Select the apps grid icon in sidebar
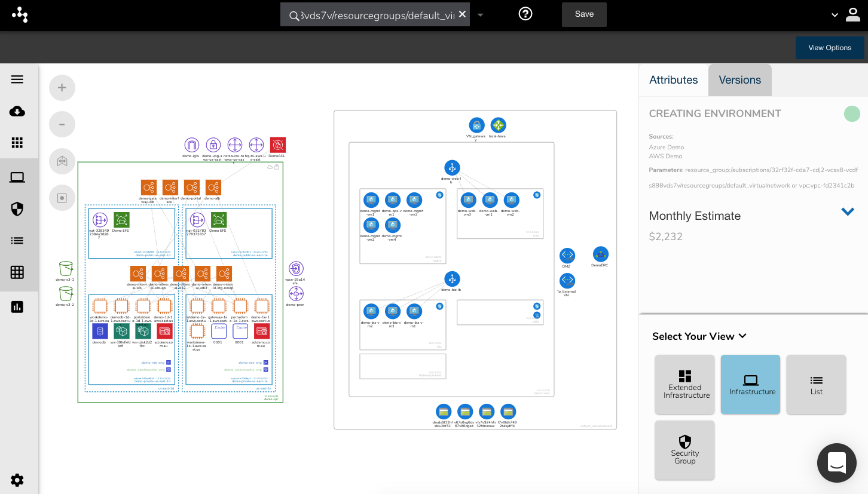This screenshot has height=494, width=868. click(17, 143)
